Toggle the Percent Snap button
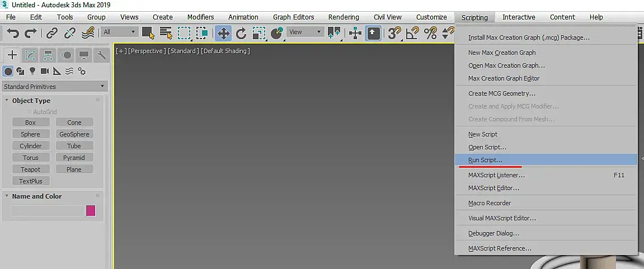The height and width of the screenshot is (269, 644). (x=430, y=33)
